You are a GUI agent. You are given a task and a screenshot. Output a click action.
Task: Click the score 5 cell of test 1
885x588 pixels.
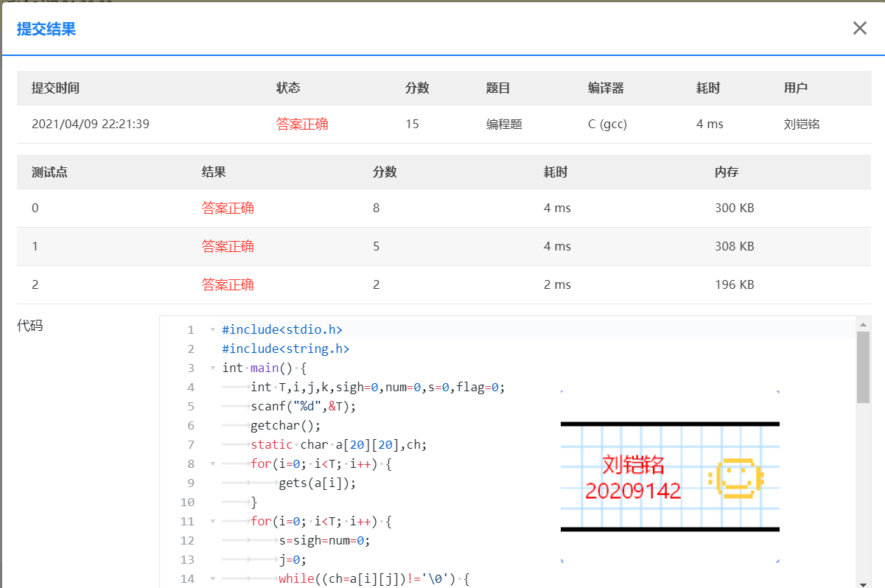click(x=377, y=247)
